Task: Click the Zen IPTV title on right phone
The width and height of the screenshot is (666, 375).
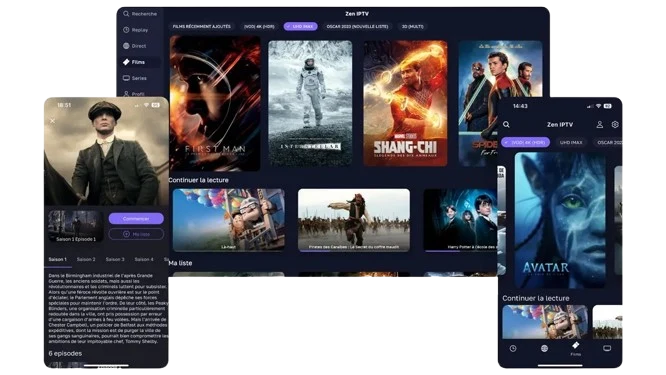Action: [560, 124]
